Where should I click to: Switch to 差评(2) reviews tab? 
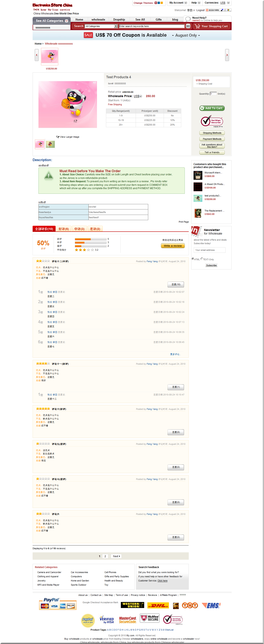pos(95,229)
